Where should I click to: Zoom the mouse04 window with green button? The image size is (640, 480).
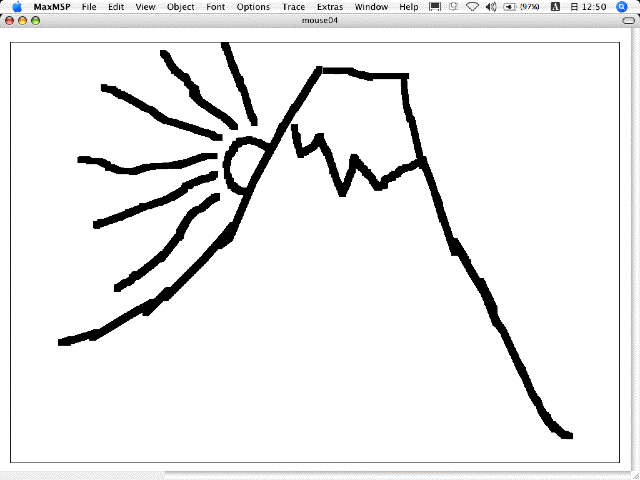(x=36, y=20)
